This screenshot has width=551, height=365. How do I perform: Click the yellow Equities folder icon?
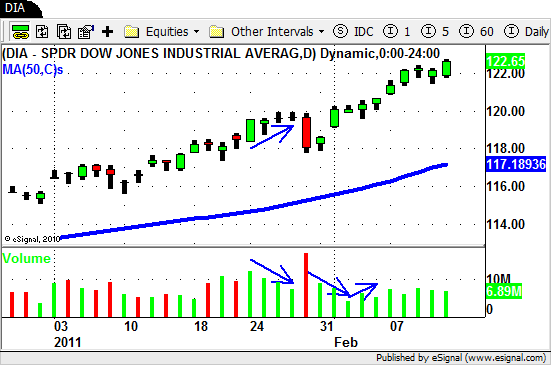tap(131, 32)
